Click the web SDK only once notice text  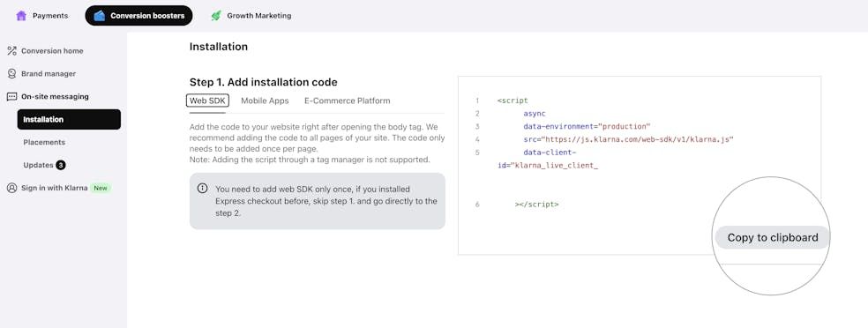(326, 201)
